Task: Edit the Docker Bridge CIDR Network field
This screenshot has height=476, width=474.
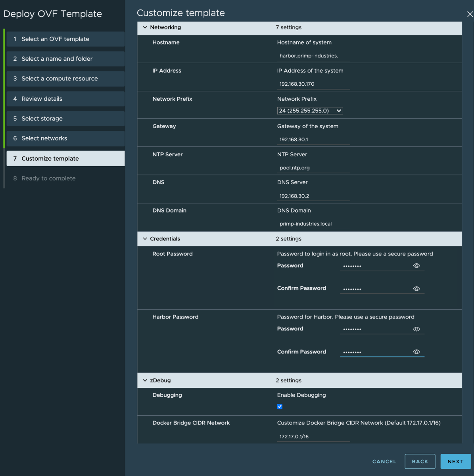Action: pos(313,436)
